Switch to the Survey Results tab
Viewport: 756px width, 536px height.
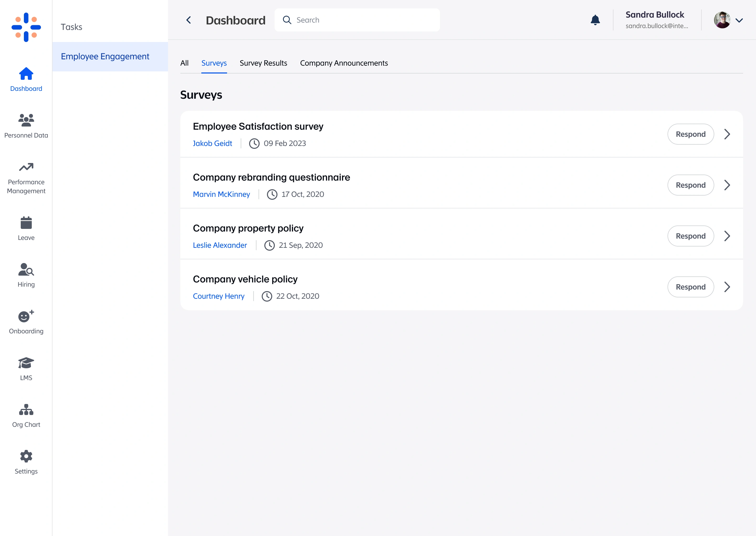(263, 63)
